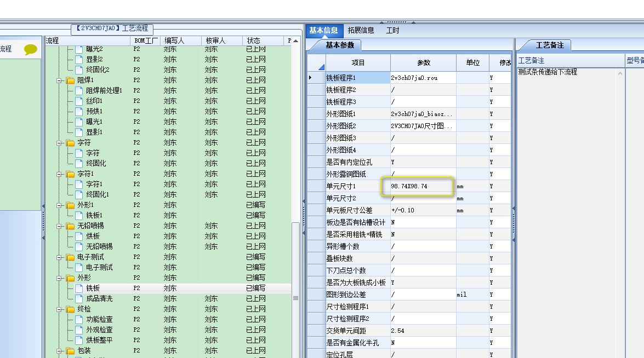
Task: Collapse the 电子测试 tree node
Action: coord(59,257)
